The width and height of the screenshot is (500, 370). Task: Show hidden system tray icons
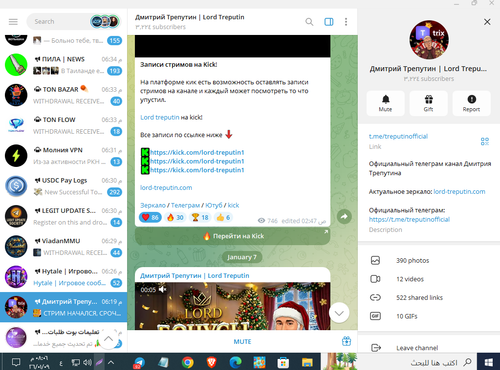click(111, 362)
